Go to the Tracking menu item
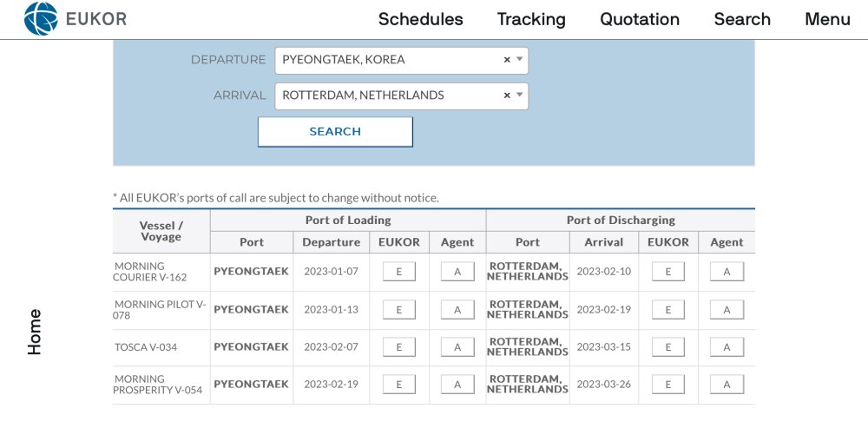The height and width of the screenshot is (428, 868). tap(531, 19)
